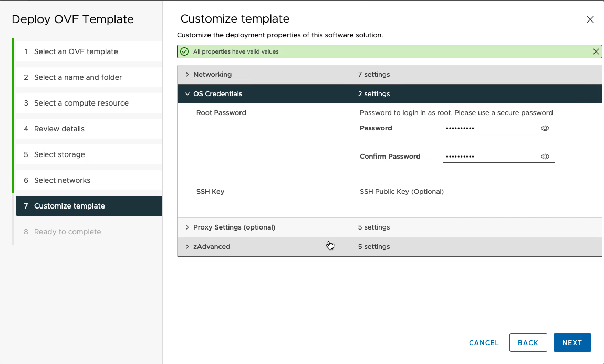Reveal the Confirm Password with eye icon
Screen dimensions: 604x364
[x=545, y=157]
